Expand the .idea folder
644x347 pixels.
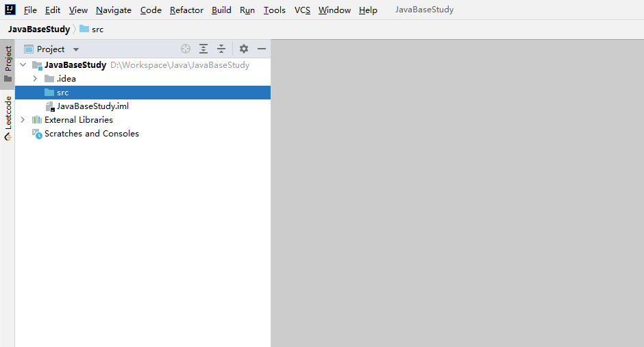[x=36, y=79]
